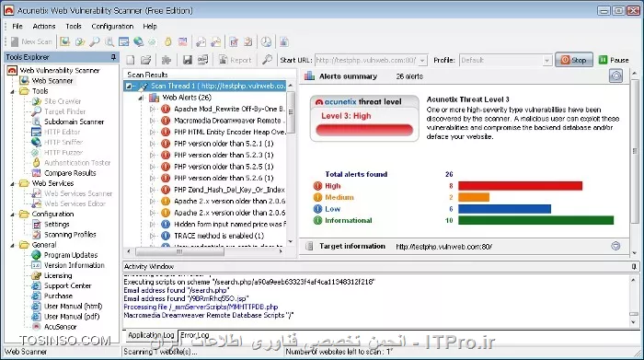Image resolution: width=644 pixels, height=360 pixels.
Task: Select Hidden form input named price alert
Action: [x=229, y=225]
